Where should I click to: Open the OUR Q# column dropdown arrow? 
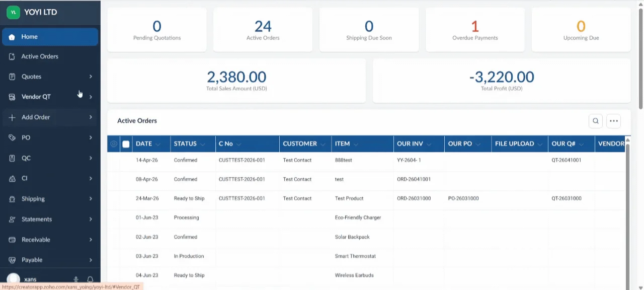[582, 144]
